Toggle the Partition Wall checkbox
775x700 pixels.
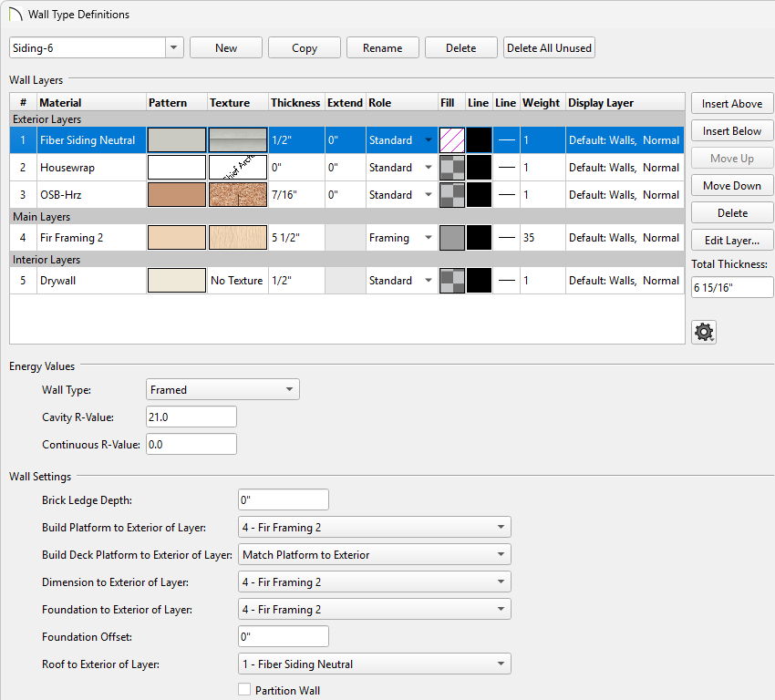point(244,690)
